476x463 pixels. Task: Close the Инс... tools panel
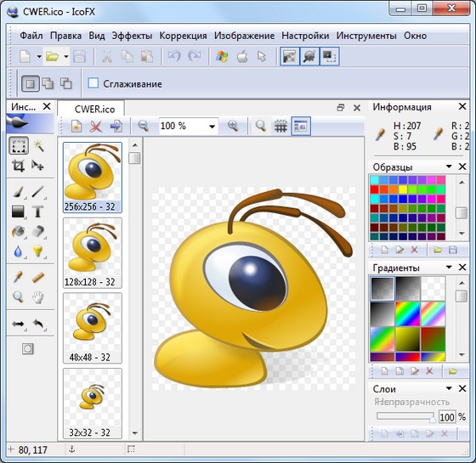pyautogui.click(x=47, y=106)
